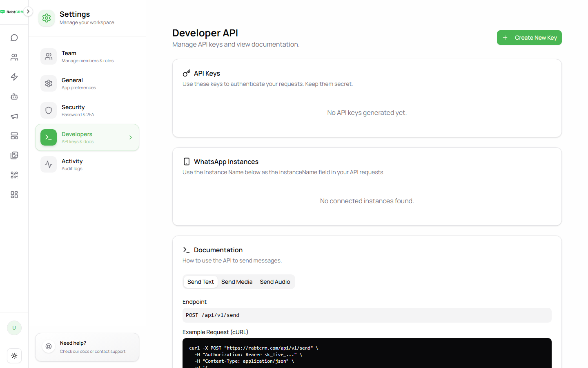Open the media gallery icon in sidebar
The height and width of the screenshot is (368, 588).
point(14,155)
